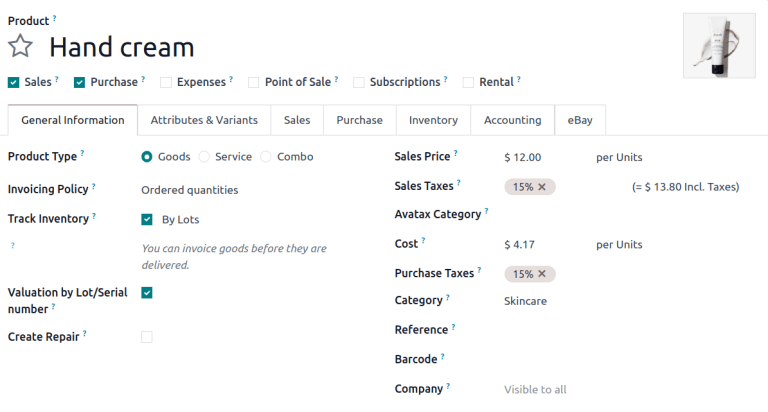This screenshot has width=768, height=412.
Task: Tick the Create Repair checkbox
Action: coord(147,337)
